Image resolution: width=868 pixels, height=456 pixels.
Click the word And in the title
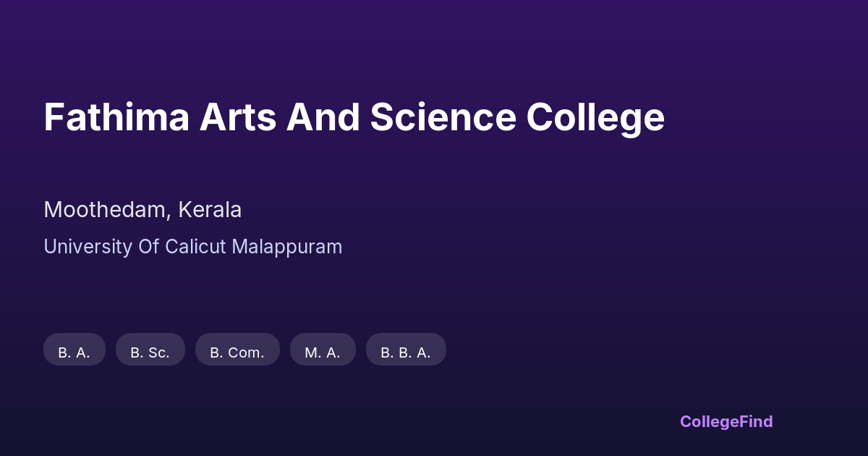coord(323,117)
